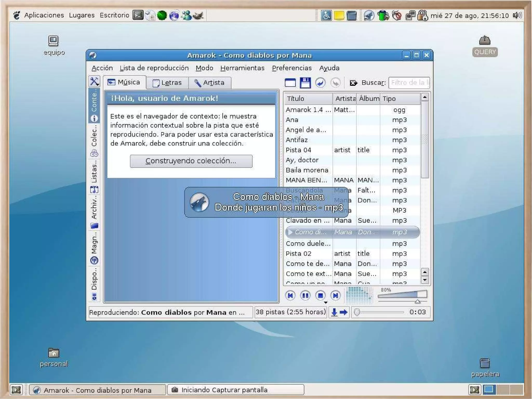Screen dimensions: 532x399
Task: Sort playlist by Título column header
Action: pyautogui.click(x=308, y=99)
